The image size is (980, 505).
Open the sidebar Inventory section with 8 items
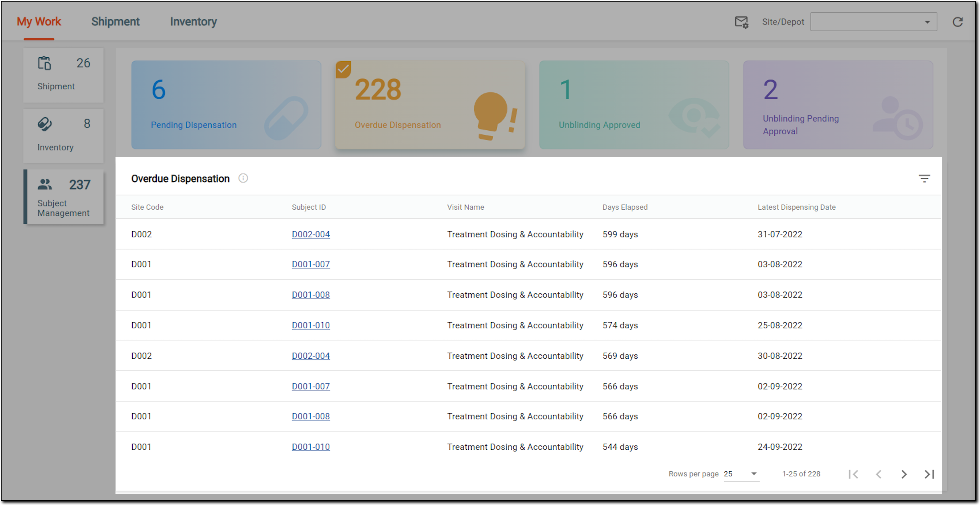point(63,136)
